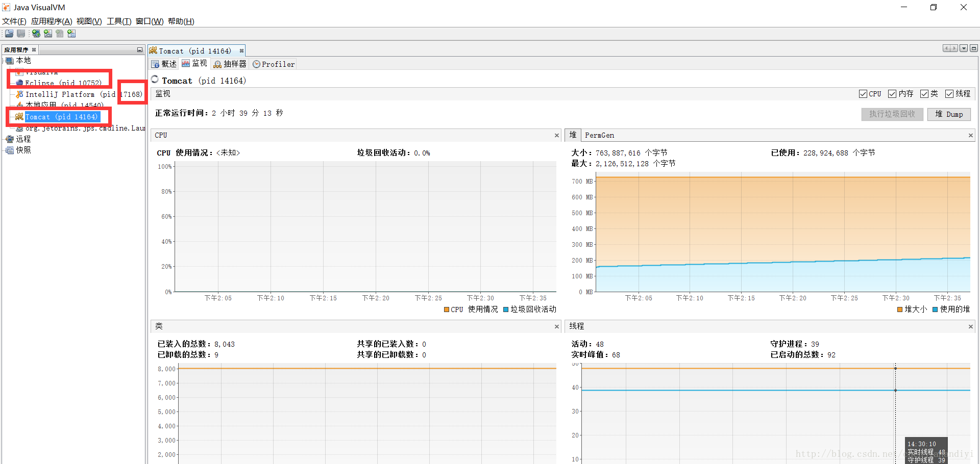Select the 远程 remote tree node
Screen dimensions: 980x464
pyautogui.click(x=23, y=139)
